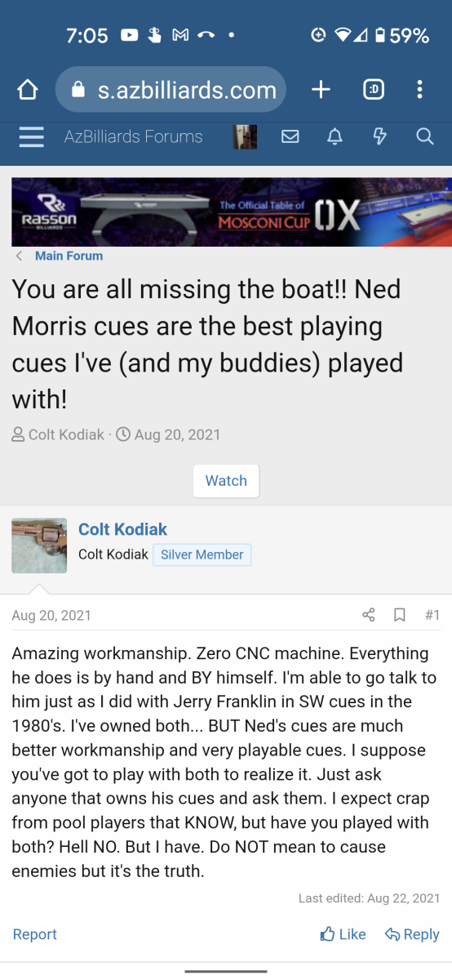Tap the Rasson Mosconi Cup banner ad
The image size is (452, 980).
(x=226, y=212)
